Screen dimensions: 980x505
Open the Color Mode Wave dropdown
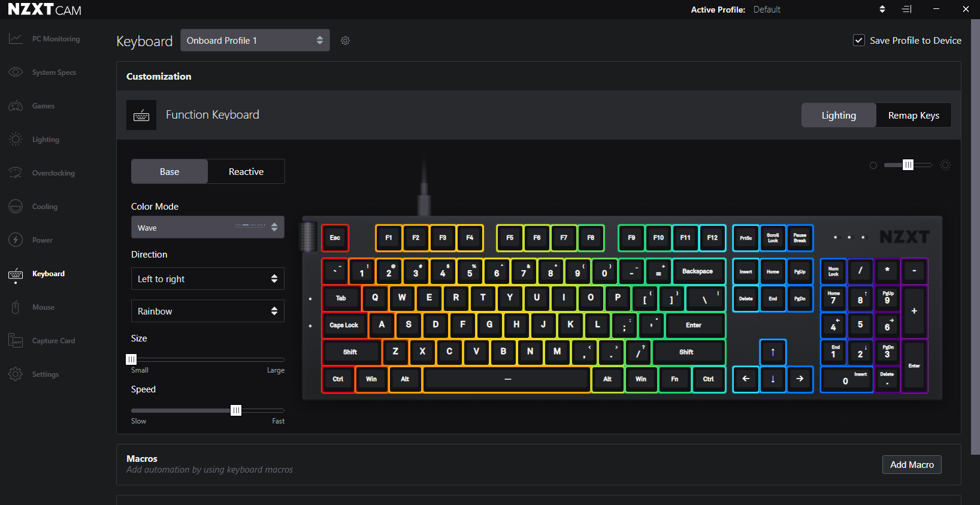coord(208,228)
